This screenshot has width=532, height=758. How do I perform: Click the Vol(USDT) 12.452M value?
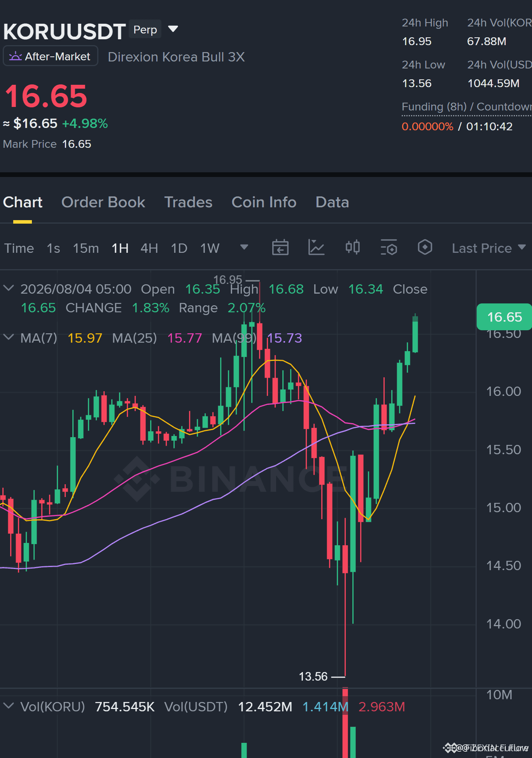265,707
